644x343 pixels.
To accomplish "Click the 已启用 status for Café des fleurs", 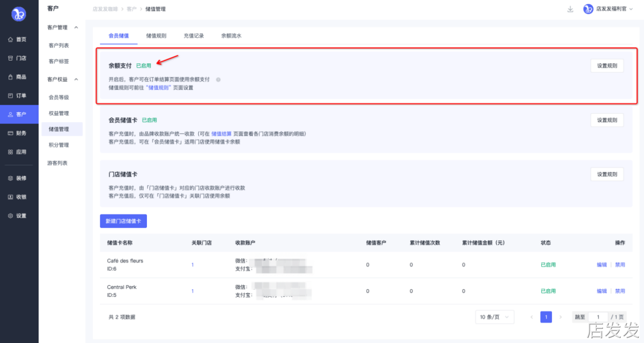I will click(x=548, y=265).
